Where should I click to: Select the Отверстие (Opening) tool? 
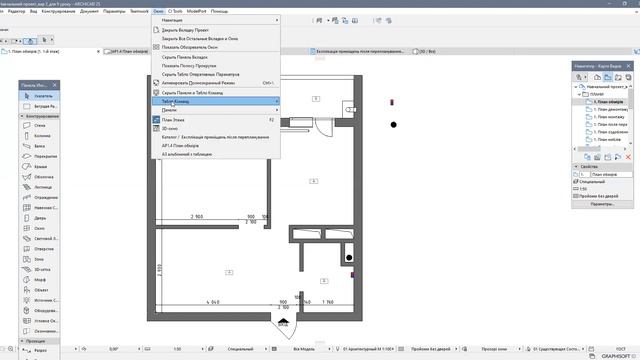tap(39, 249)
